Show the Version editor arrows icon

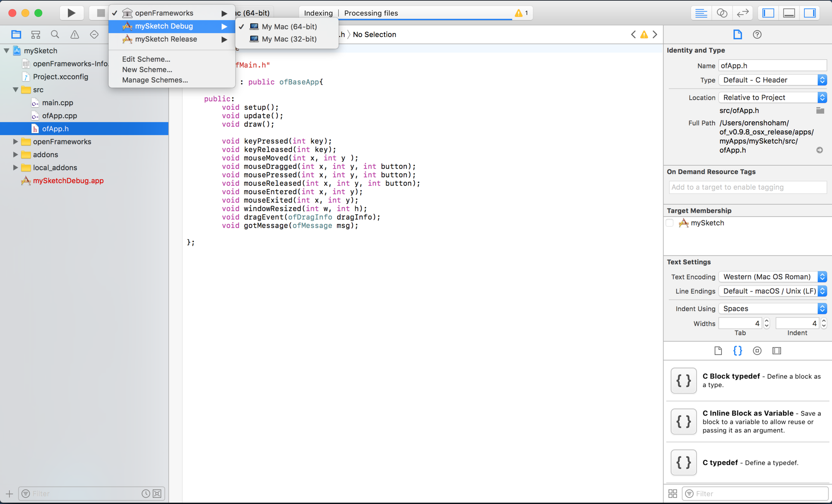tap(743, 13)
